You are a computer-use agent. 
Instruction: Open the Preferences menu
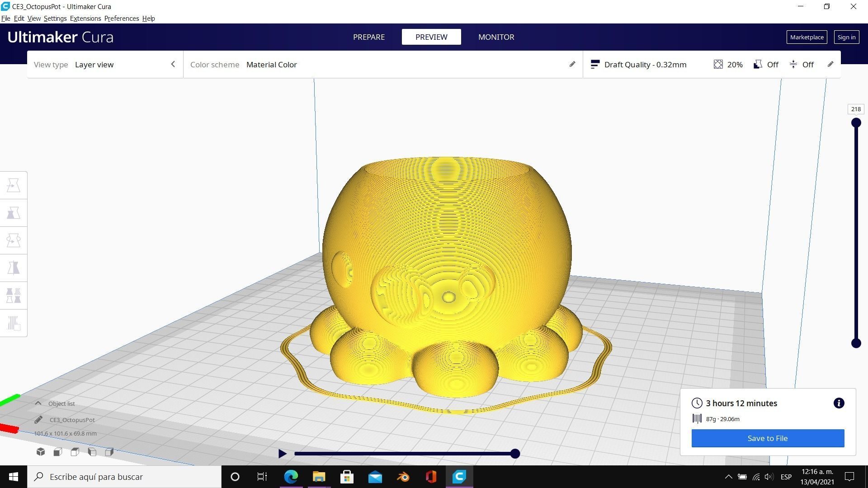click(x=122, y=19)
